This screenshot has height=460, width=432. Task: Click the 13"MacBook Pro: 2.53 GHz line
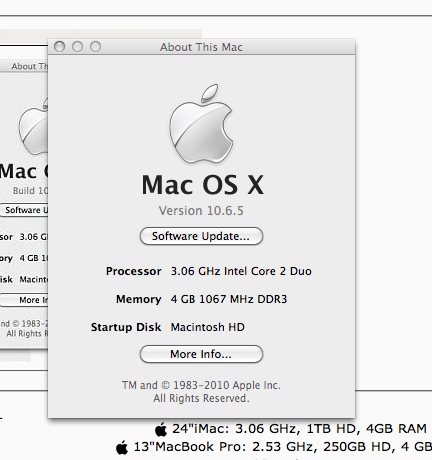283,447
